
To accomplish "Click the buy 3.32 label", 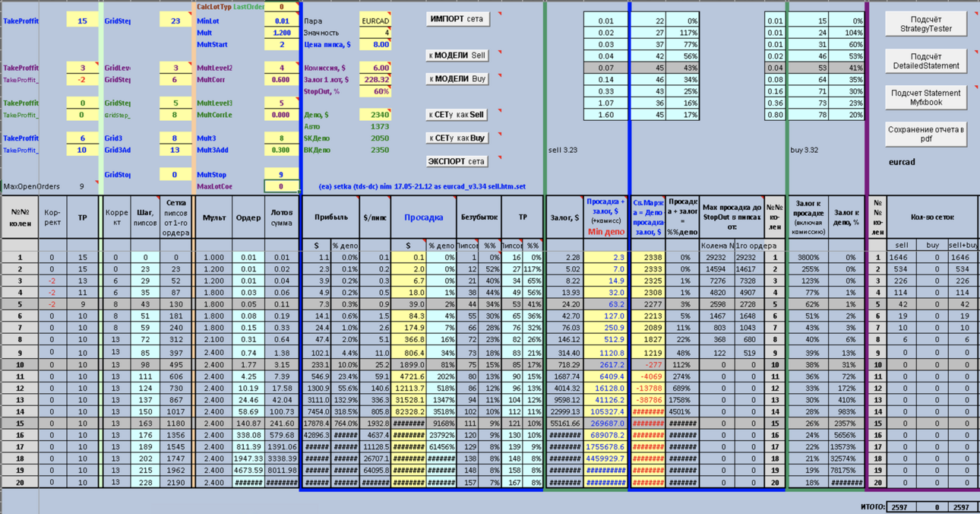I will (804, 150).
